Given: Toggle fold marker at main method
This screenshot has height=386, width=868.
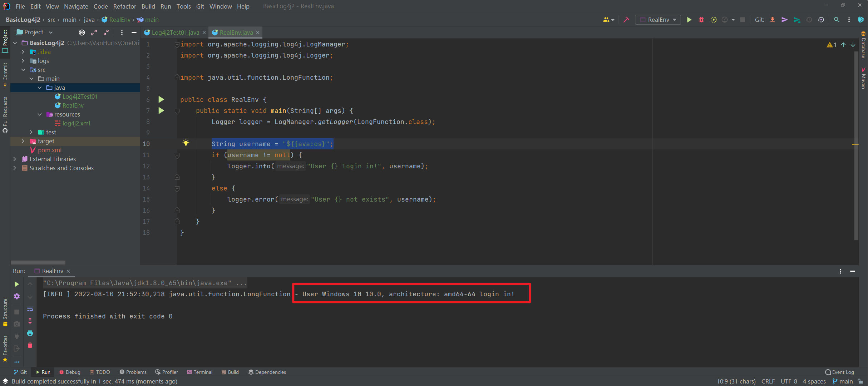Looking at the screenshot, I should pyautogui.click(x=177, y=111).
